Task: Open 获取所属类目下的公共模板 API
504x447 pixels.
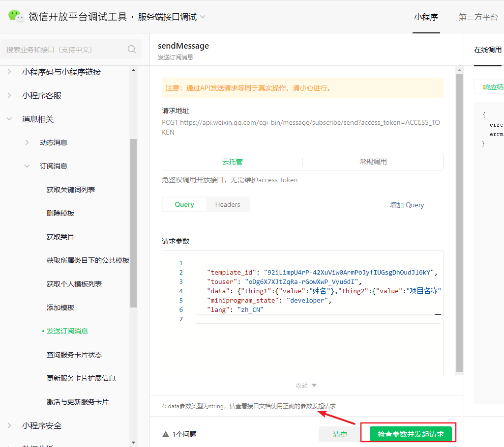Action: (x=88, y=260)
